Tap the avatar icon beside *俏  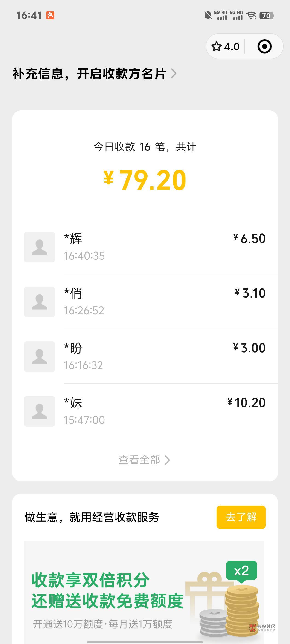click(39, 302)
